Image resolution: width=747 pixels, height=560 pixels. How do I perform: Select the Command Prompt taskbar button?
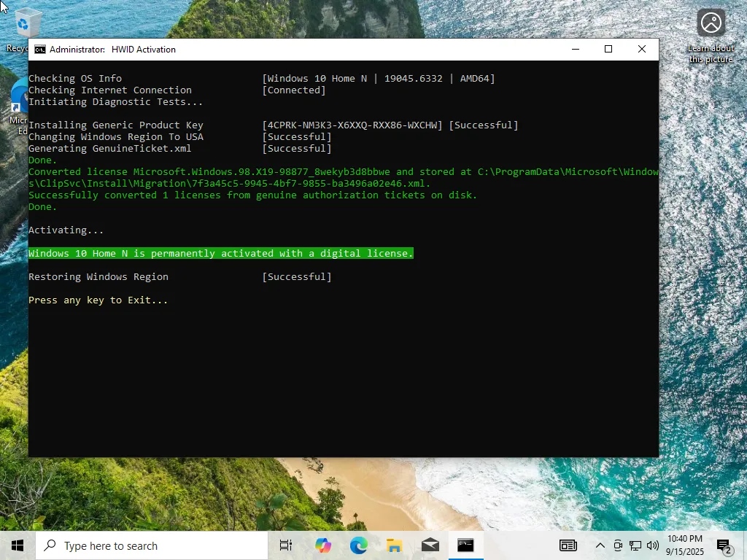(466, 545)
